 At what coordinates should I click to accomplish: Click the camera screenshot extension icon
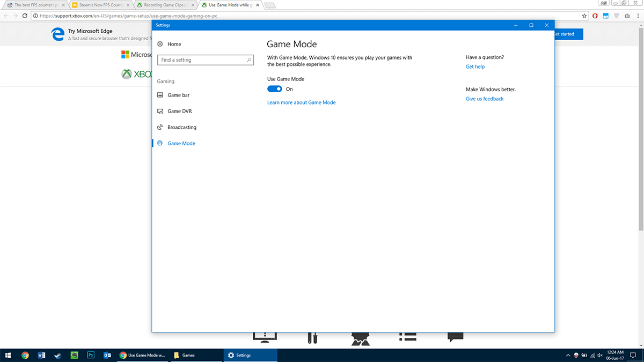pyautogui.click(x=627, y=16)
